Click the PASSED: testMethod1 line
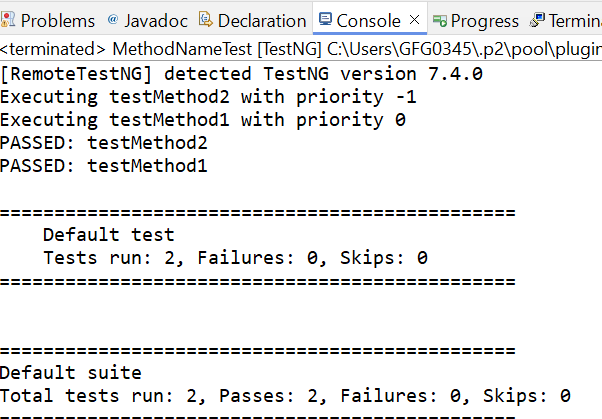This screenshot has height=419, width=602. 104,166
